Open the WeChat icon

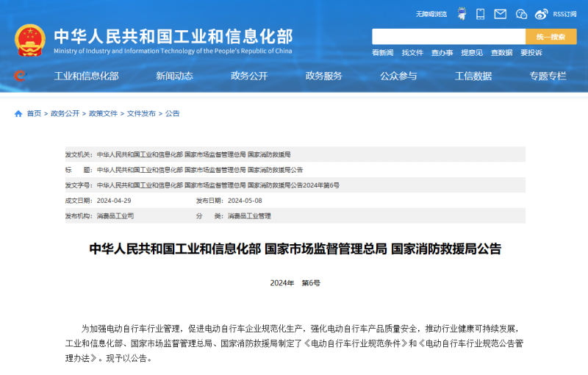tap(521, 14)
